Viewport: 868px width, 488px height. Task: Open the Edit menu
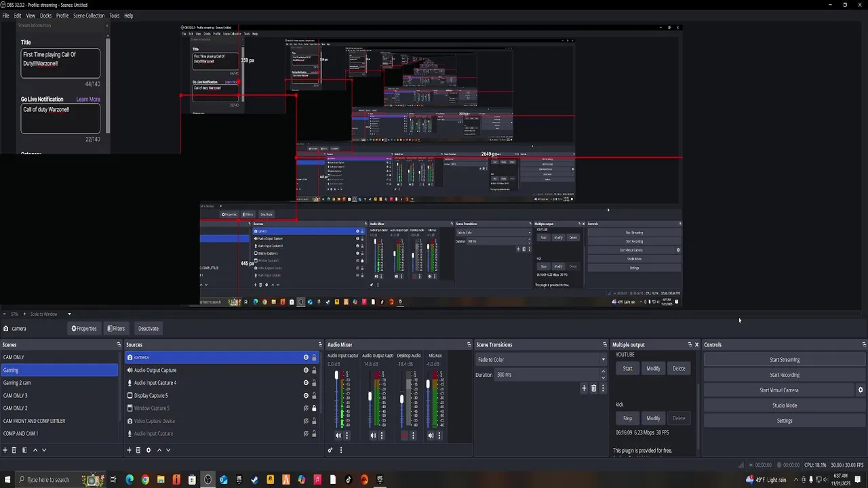[x=18, y=16]
